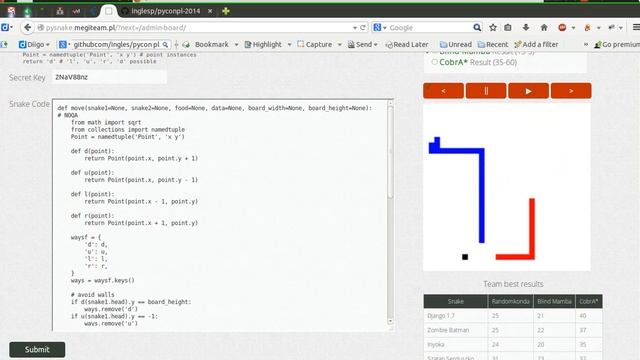Click the CobrA* opponent label
Image resolution: width=640 pixels, height=360 pixels.
453,62
